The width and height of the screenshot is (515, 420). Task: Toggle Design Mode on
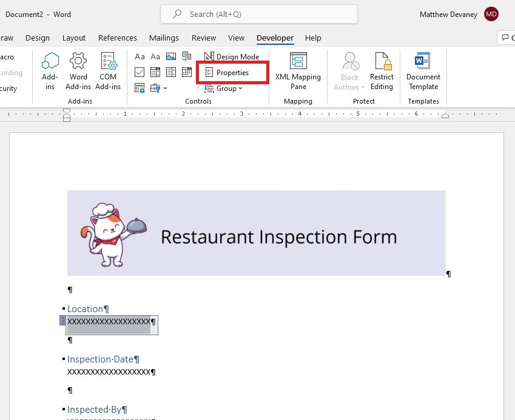pos(232,57)
